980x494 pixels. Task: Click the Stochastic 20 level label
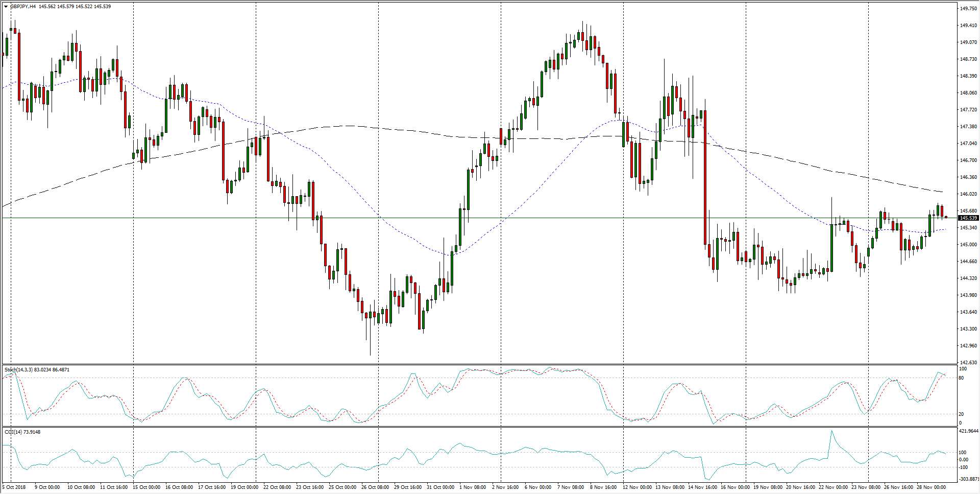[x=961, y=414]
